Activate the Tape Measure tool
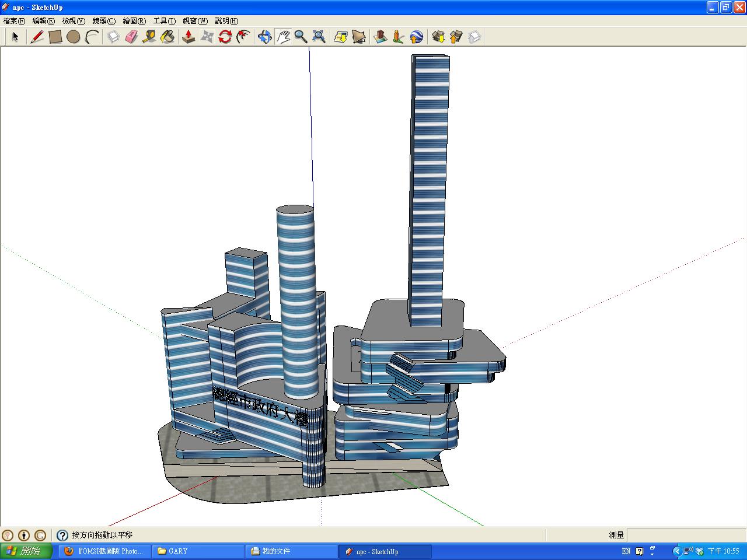The height and width of the screenshot is (560, 747). click(x=149, y=37)
